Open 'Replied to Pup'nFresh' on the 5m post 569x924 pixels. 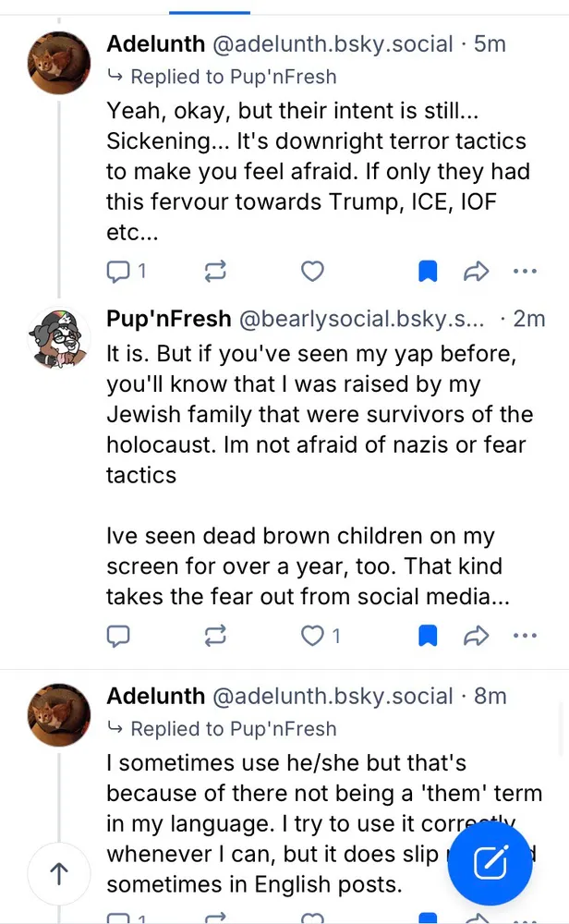pyautogui.click(x=233, y=77)
